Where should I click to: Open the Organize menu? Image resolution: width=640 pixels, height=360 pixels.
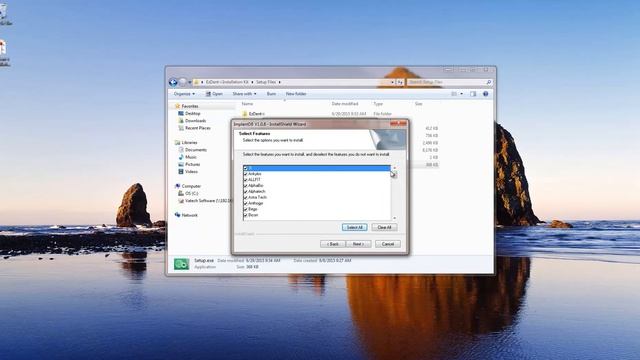coord(184,94)
